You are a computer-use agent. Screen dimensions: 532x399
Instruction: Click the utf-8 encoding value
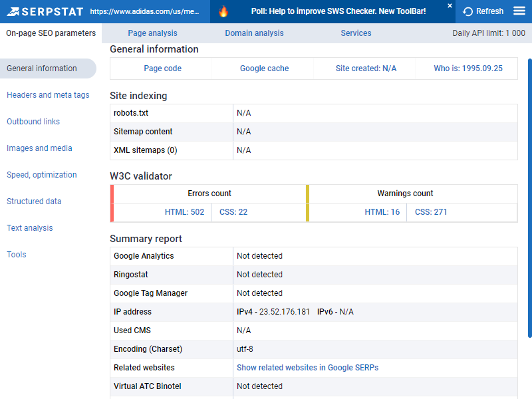(245, 349)
